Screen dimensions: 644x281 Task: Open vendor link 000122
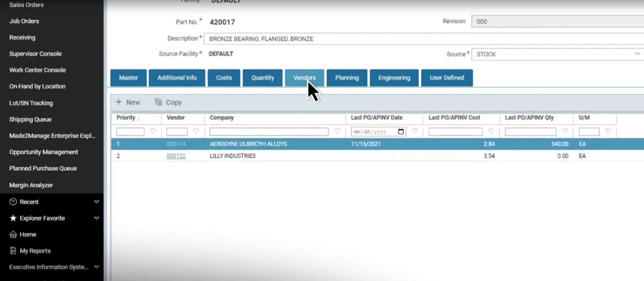[x=176, y=156]
